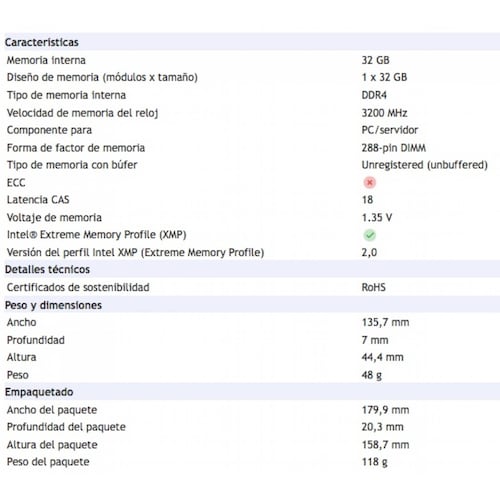Viewport: 500px width, 500px height.
Task: Click the Memoria interna label
Action: coord(46,60)
